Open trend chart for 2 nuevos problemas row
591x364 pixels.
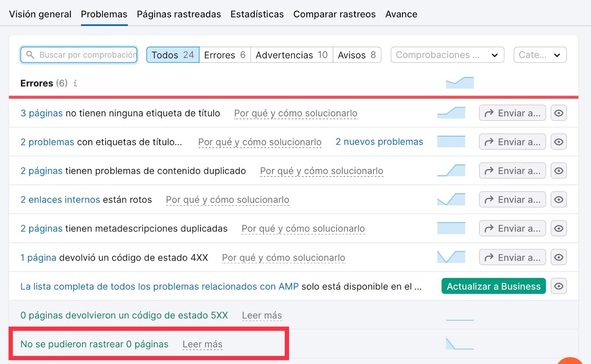(451, 141)
